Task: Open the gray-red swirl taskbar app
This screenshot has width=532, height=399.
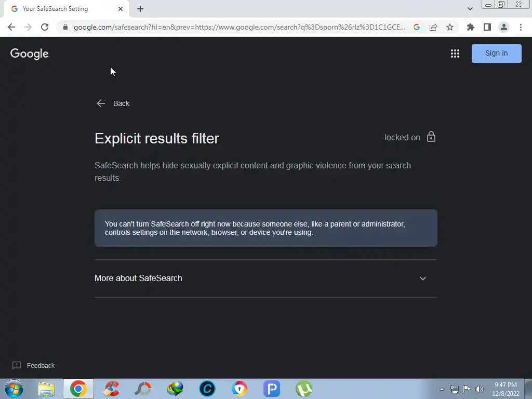Action: tap(143, 389)
